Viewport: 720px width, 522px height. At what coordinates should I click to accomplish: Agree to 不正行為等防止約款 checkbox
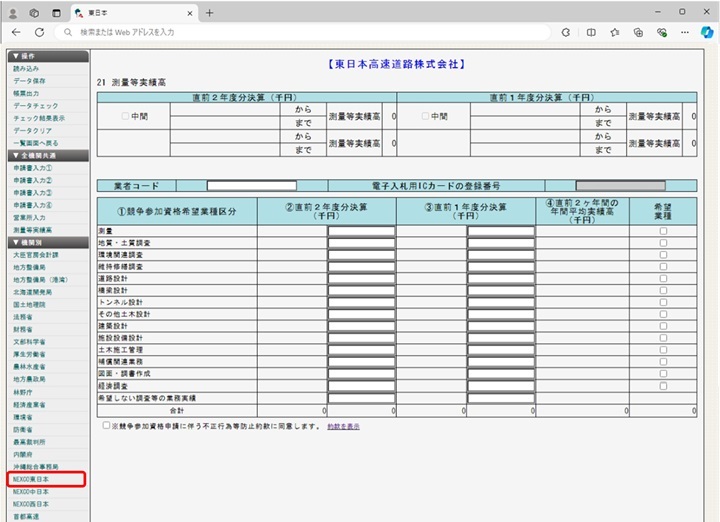106,426
